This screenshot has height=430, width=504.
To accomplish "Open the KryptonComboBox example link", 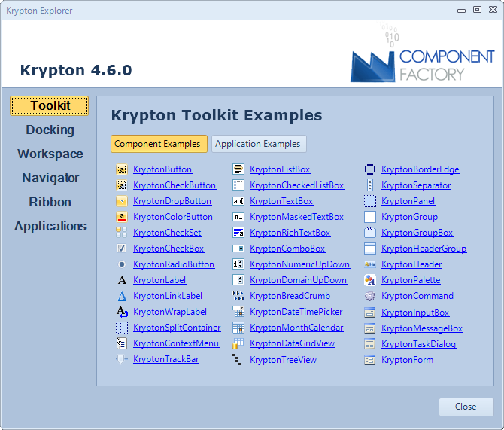I will tap(287, 249).
